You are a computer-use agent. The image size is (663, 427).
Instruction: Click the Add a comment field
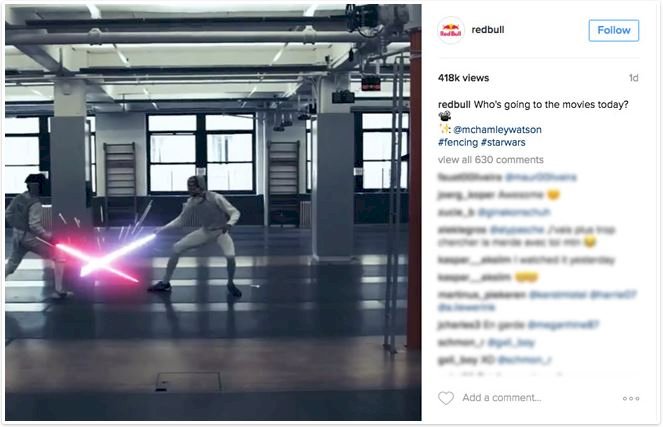(x=501, y=398)
